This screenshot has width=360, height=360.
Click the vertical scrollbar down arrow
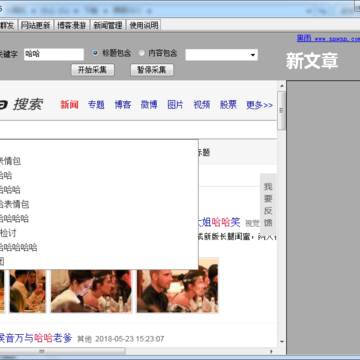(x=282, y=342)
